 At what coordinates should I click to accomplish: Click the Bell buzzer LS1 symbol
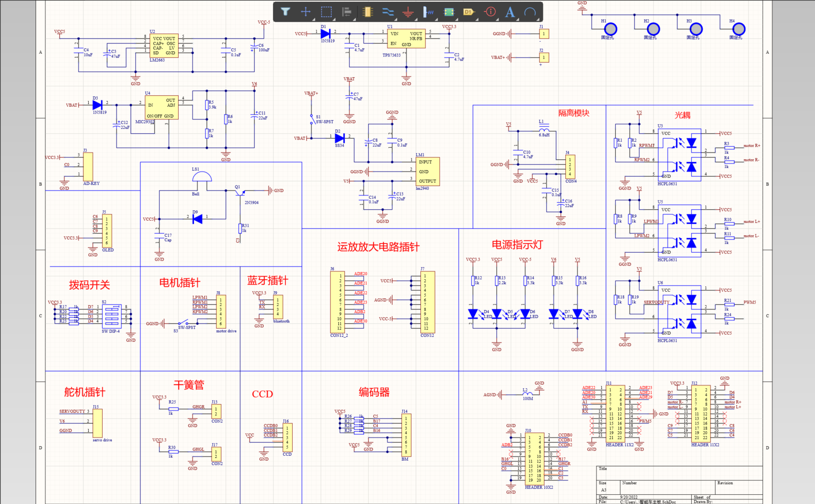click(x=201, y=178)
